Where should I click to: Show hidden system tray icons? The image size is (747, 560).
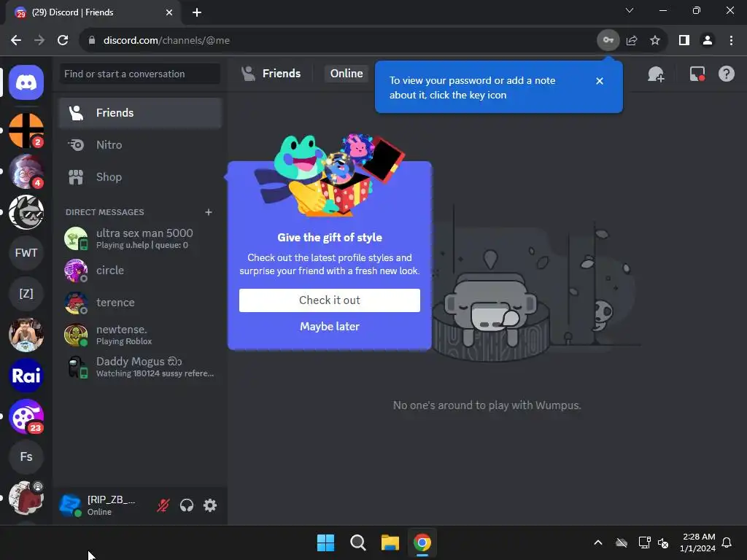[x=598, y=542]
